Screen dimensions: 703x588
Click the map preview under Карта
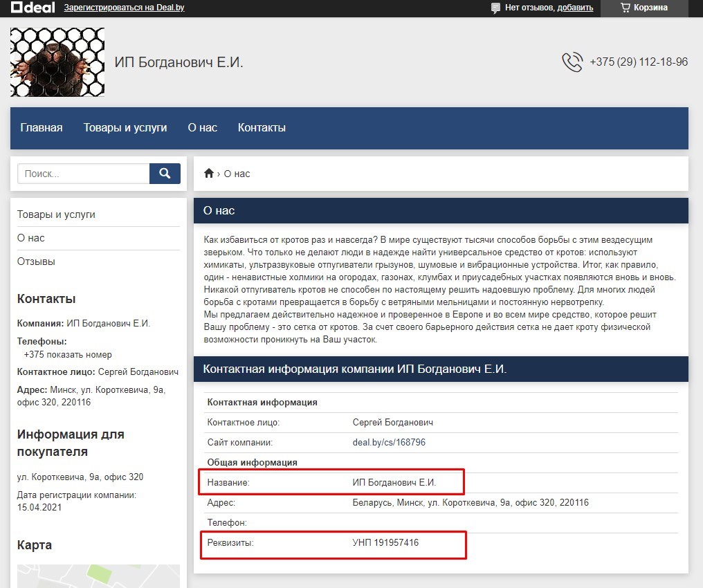pyautogui.click(x=98, y=576)
